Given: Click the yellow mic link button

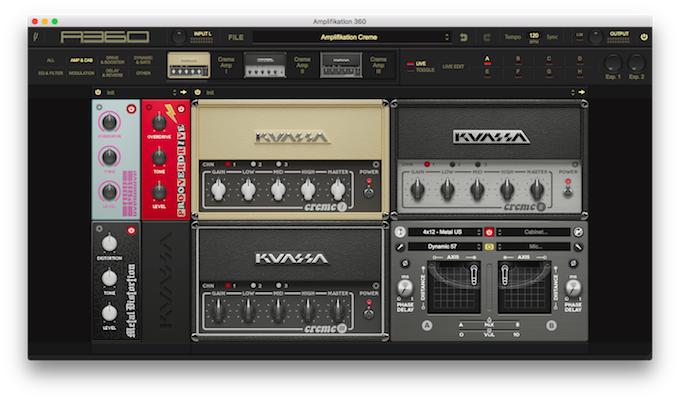Looking at the screenshot, I should coord(489,246).
